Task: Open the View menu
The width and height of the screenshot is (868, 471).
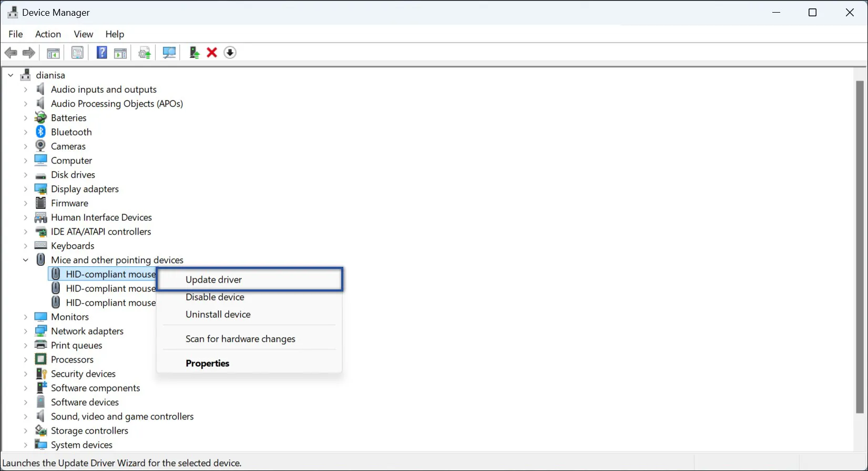Action: pos(83,34)
